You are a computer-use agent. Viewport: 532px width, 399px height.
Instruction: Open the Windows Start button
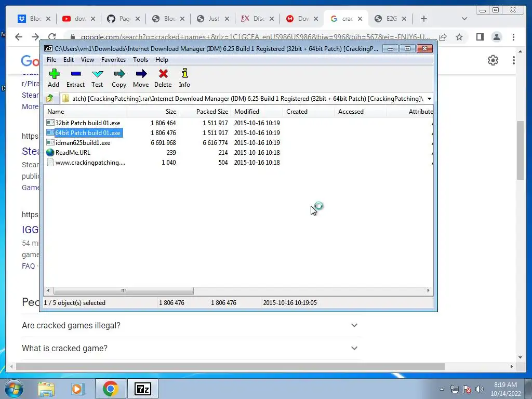tap(14, 389)
